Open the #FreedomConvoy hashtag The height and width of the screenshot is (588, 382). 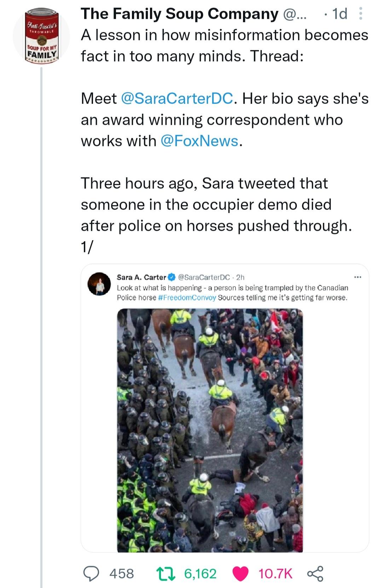(186, 298)
